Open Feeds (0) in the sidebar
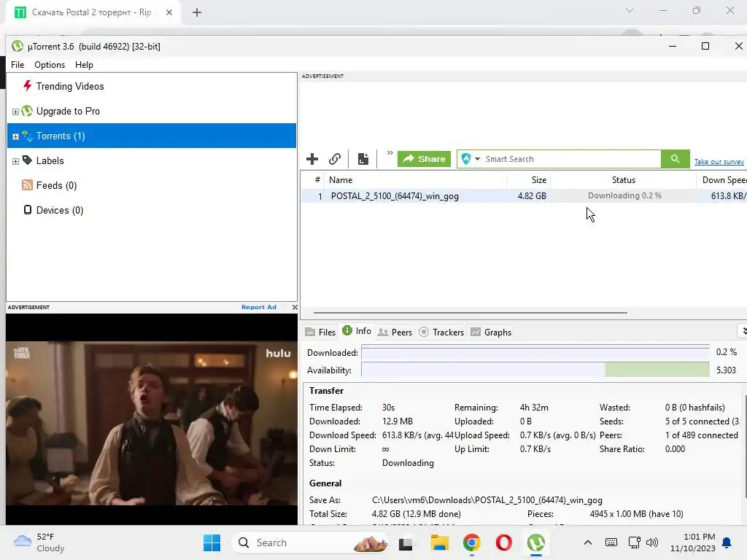The height and width of the screenshot is (560, 747). pos(56,185)
